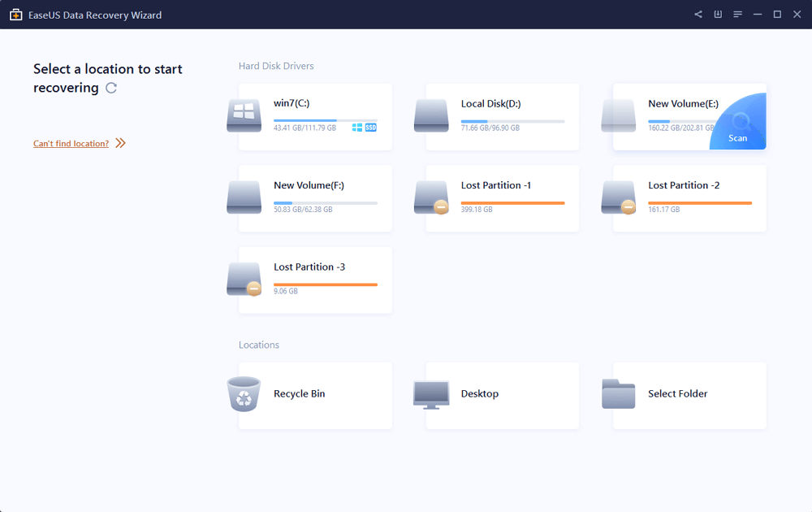Click the Desktop monitor icon
812x512 pixels.
[431, 395]
